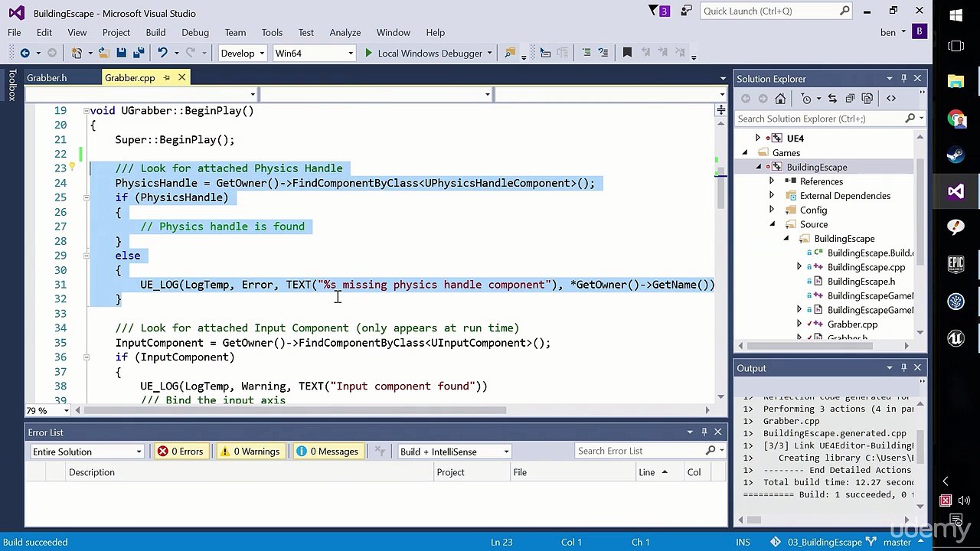Expand the UE4 project node
Image resolution: width=980 pixels, height=551 pixels.
pos(758,139)
